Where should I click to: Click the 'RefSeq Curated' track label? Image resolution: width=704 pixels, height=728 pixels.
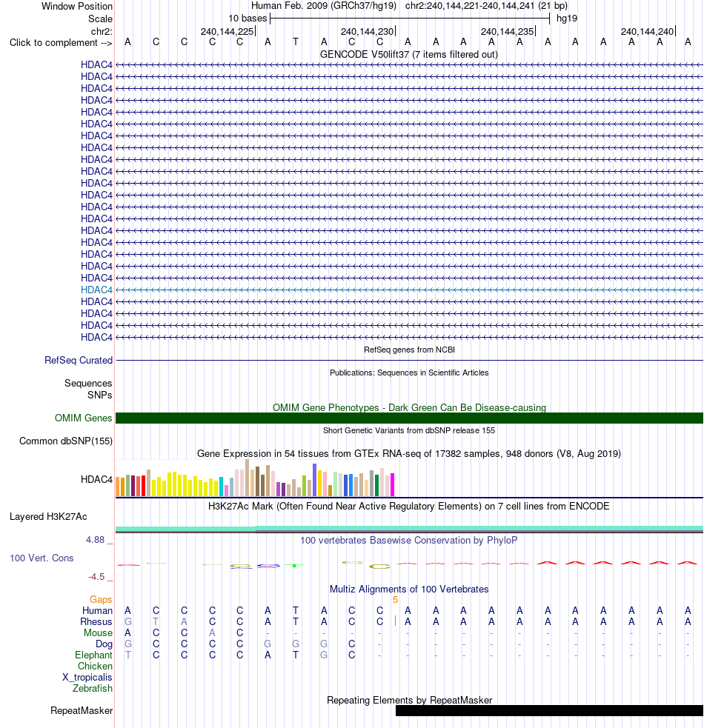79,360
